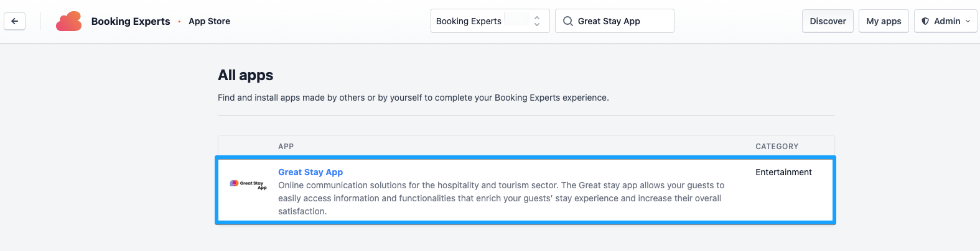
Task: Click the Booking Experts header title
Action: coord(131,21)
